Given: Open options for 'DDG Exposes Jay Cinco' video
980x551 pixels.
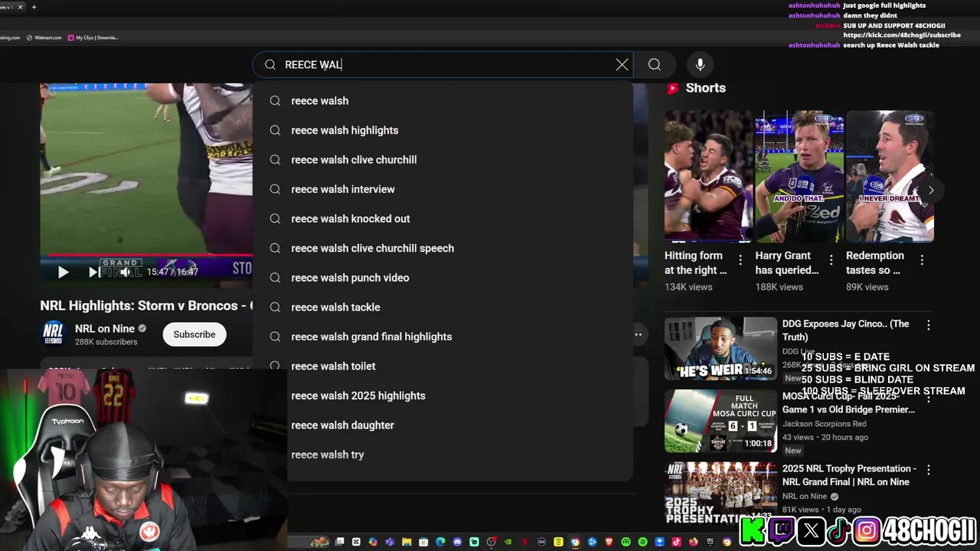Looking at the screenshot, I should click(x=929, y=325).
